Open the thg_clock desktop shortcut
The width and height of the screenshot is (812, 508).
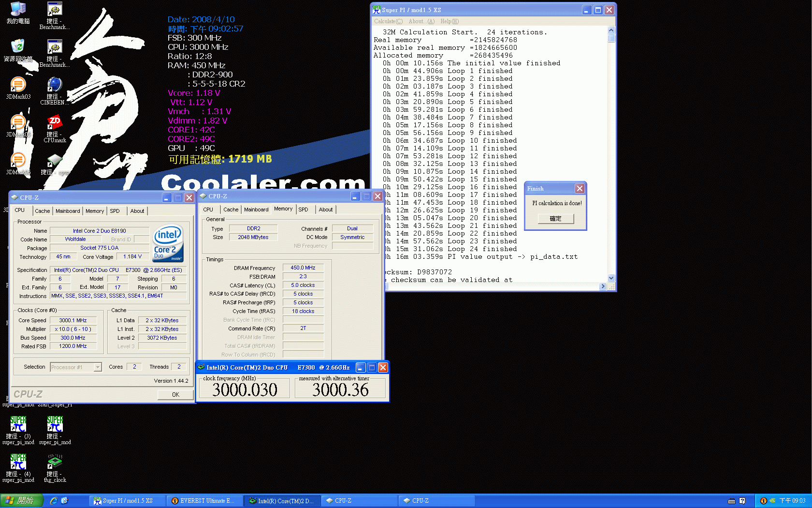click(x=55, y=468)
